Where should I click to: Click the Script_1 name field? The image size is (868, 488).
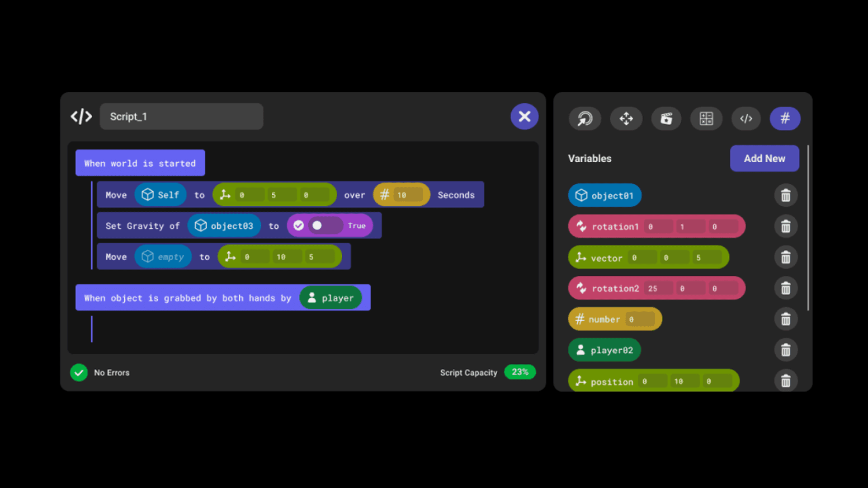point(181,116)
